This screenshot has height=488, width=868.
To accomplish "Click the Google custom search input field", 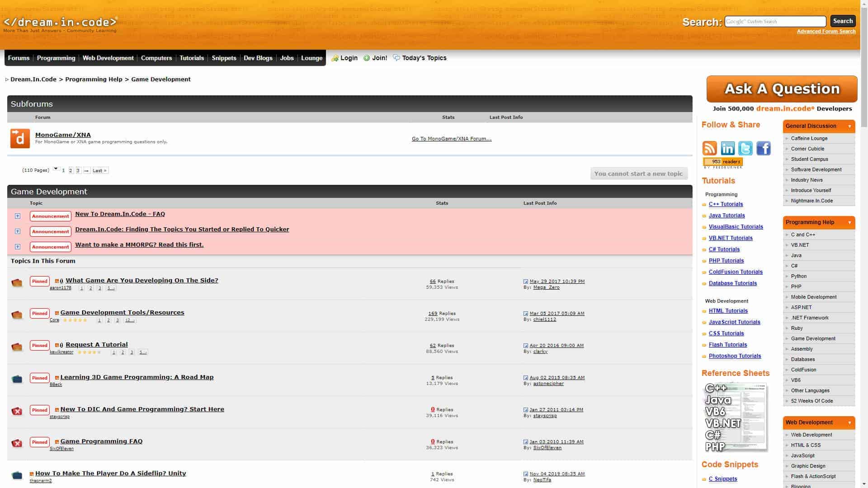I will [x=775, y=21].
